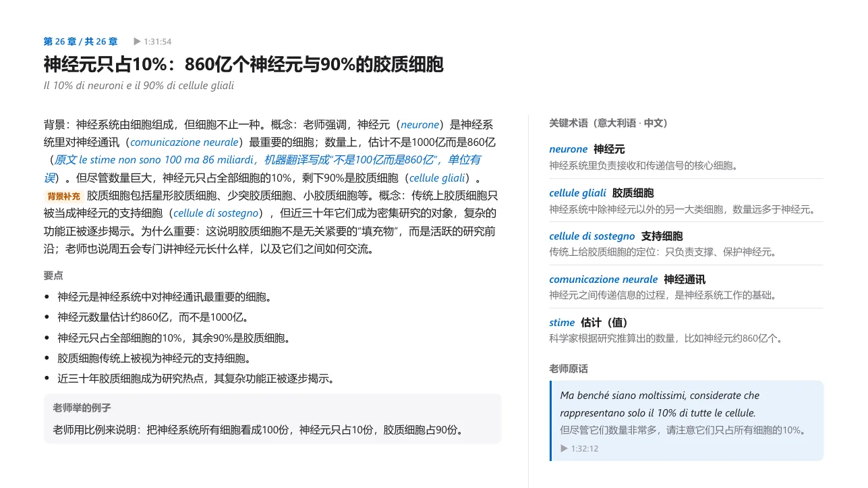Click the 要点 section heading
The height and width of the screenshot is (488, 868).
53,275
